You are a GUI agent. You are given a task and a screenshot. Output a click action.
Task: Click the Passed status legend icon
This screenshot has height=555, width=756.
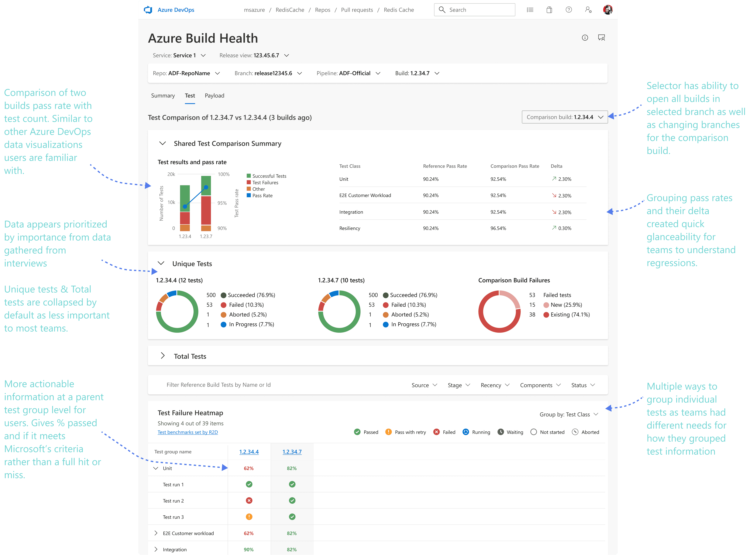pyautogui.click(x=357, y=432)
